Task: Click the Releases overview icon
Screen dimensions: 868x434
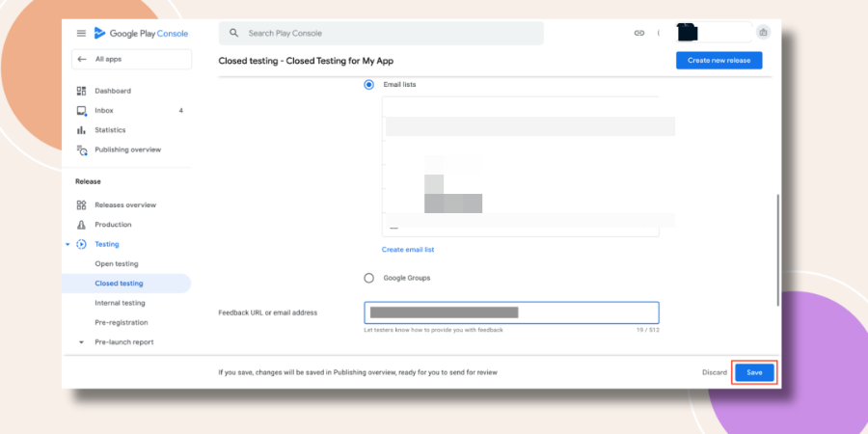Action: (x=81, y=204)
